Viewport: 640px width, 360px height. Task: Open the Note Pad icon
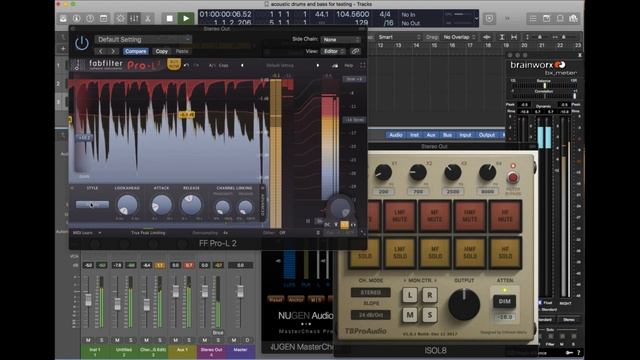tap(547, 19)
